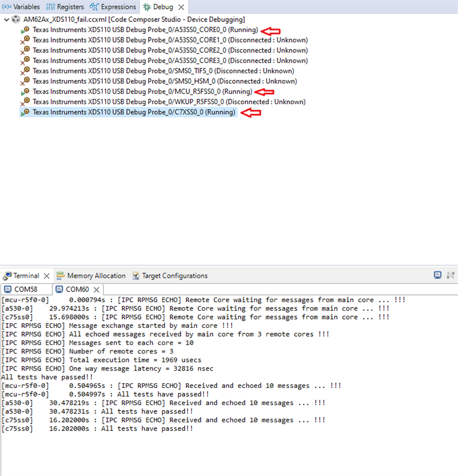Select the WKUP_R5FSS0_0 disconnected core
The width and height of the screenshot is (458, 476).
coord(169,102)
